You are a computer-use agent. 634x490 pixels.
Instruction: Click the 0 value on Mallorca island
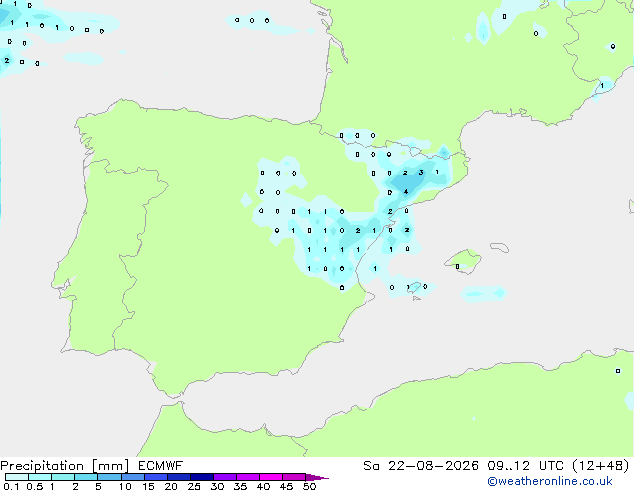pos(457,266)
